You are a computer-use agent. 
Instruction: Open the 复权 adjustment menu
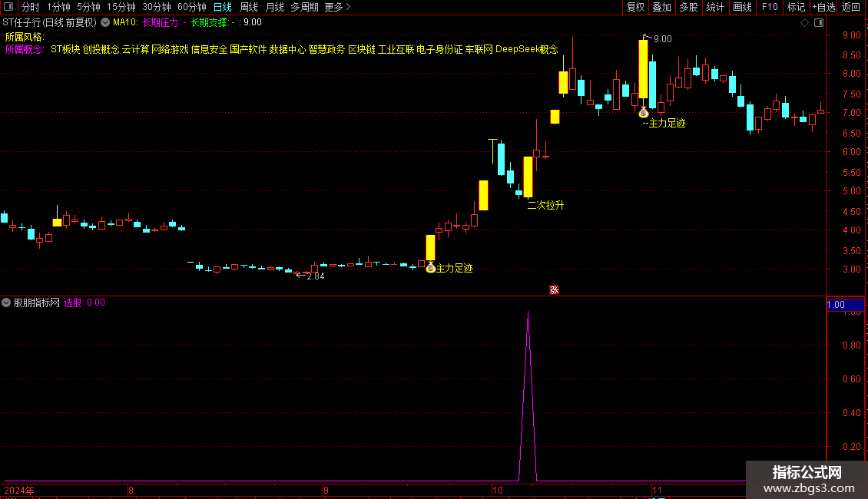(635, 7)
